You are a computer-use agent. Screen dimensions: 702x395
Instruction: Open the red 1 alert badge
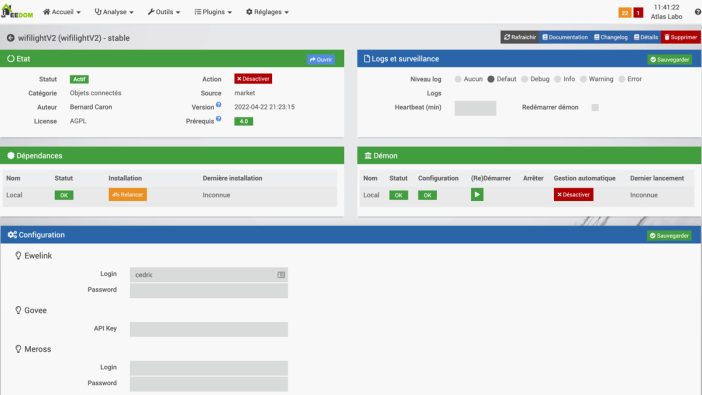638,13
